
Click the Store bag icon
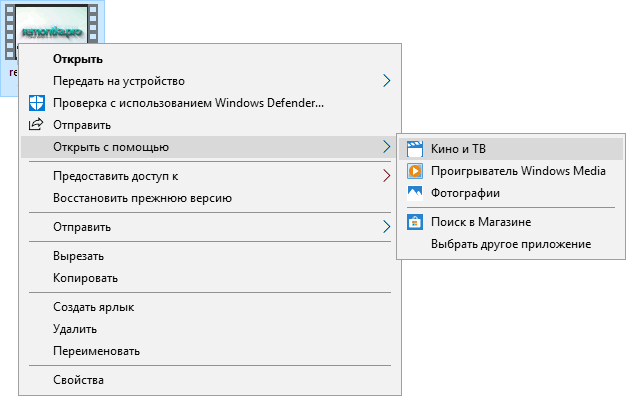tap(415, 222)
